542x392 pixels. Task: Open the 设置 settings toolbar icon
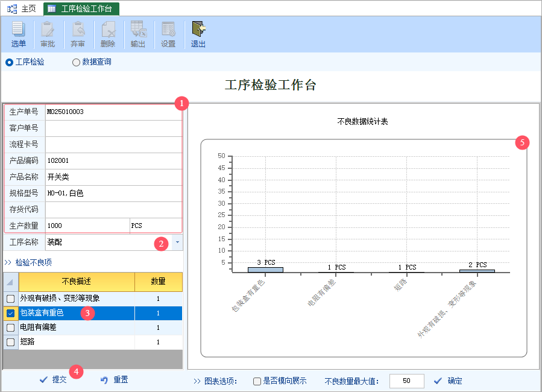(168, 30)
